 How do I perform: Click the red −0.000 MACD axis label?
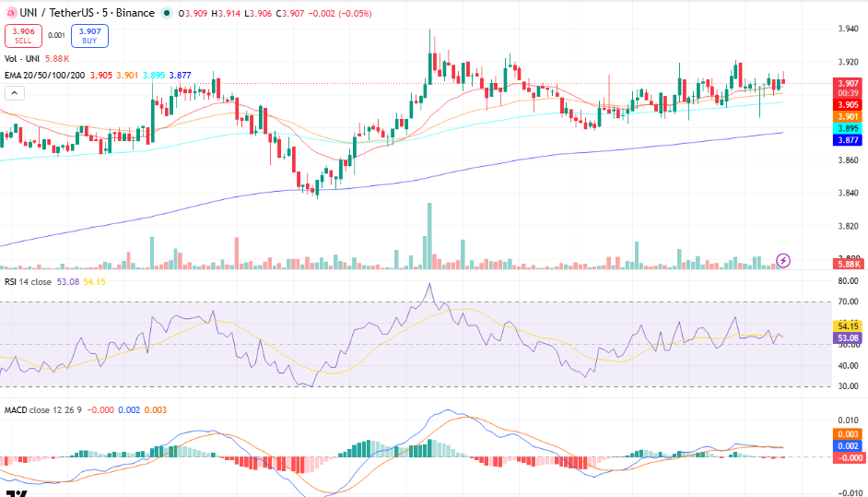pos(848,457)
